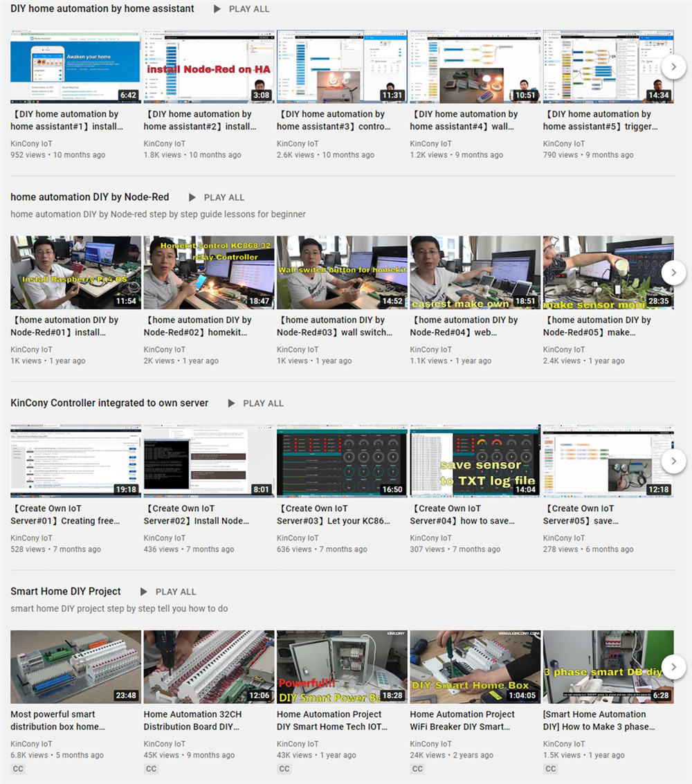Show next videos in Node-Red row
This screenshot has height=784, width=692.
click(673, 273)
